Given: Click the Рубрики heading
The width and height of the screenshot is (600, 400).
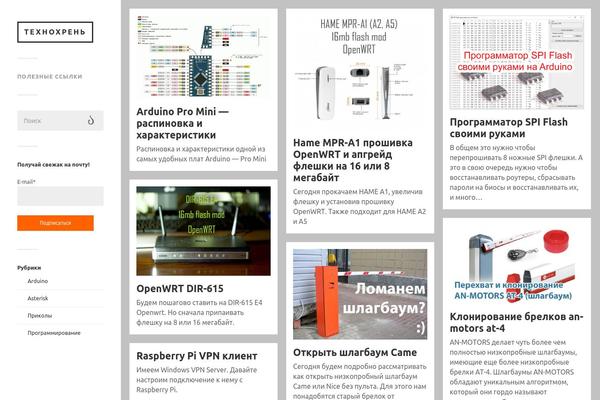Looking at the screenshot, I should pos(29,268).
